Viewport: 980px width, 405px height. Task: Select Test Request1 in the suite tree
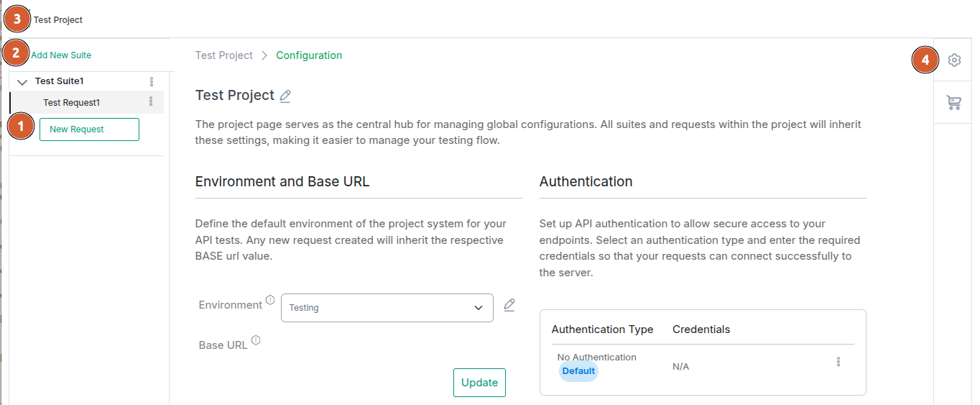(x=71, y=103)
